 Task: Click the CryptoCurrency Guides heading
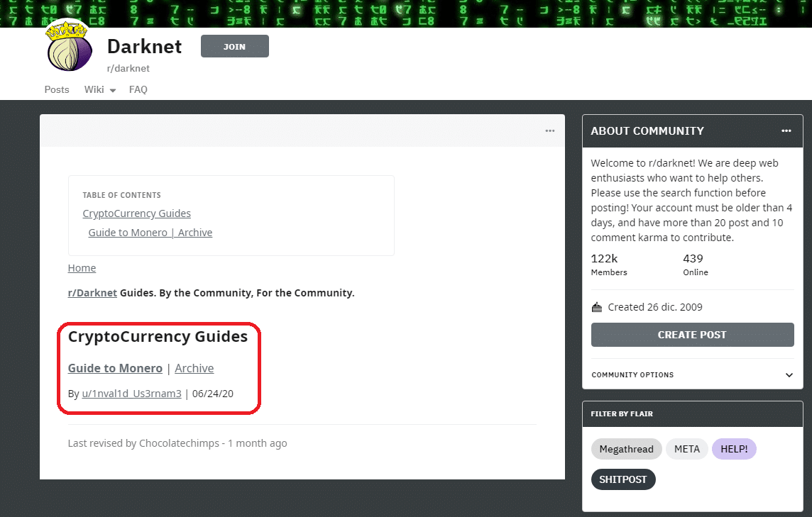158,336
